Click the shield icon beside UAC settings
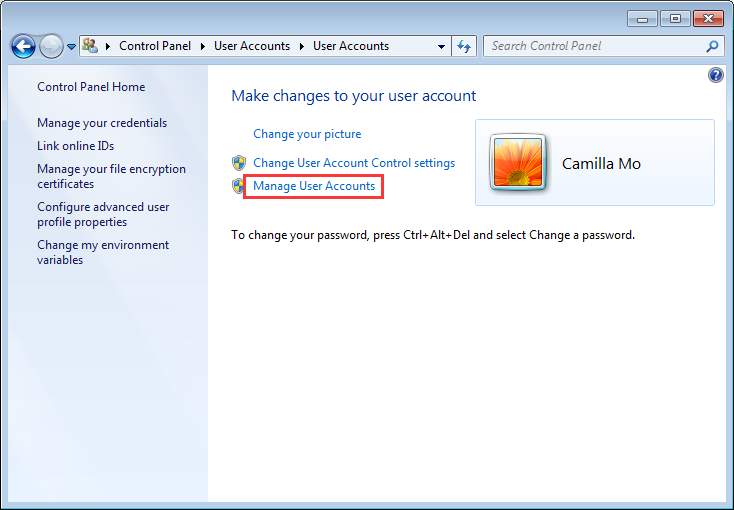734x510 pixels. (x=239, y=163)
